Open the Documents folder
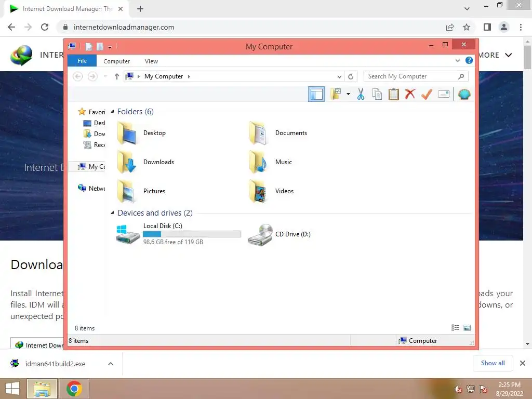532x399 pixels. [278, 133]
